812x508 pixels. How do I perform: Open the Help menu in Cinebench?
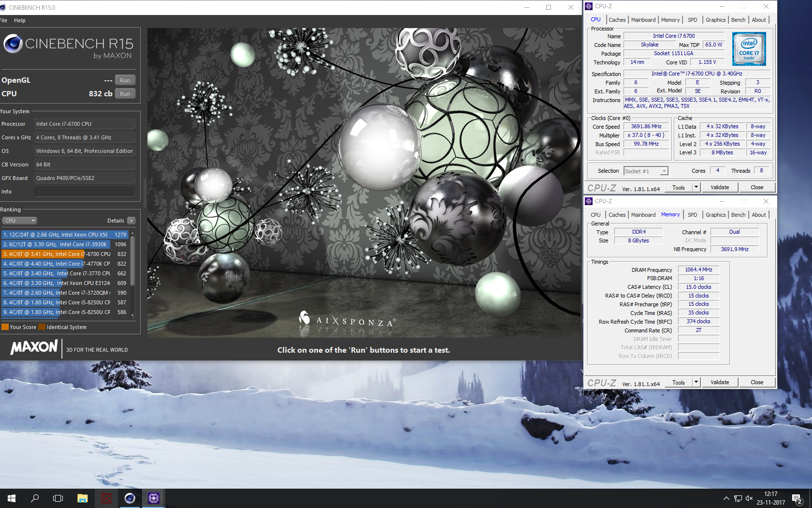point(20,20)
